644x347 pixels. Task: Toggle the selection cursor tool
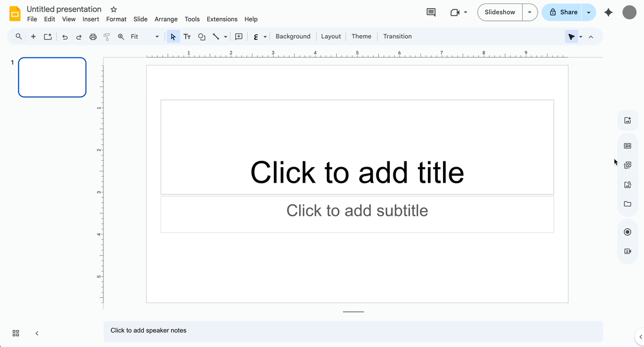click(173, 36)
